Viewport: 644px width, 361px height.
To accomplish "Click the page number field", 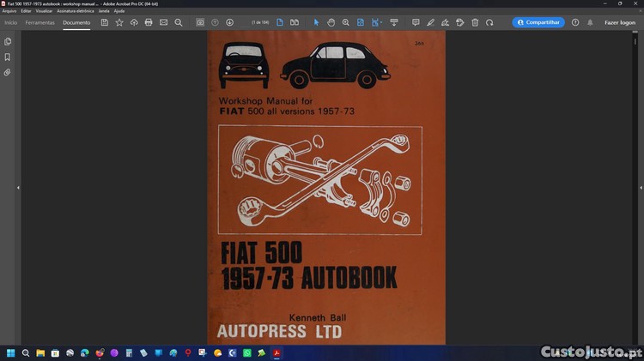I will pos(247,22).
